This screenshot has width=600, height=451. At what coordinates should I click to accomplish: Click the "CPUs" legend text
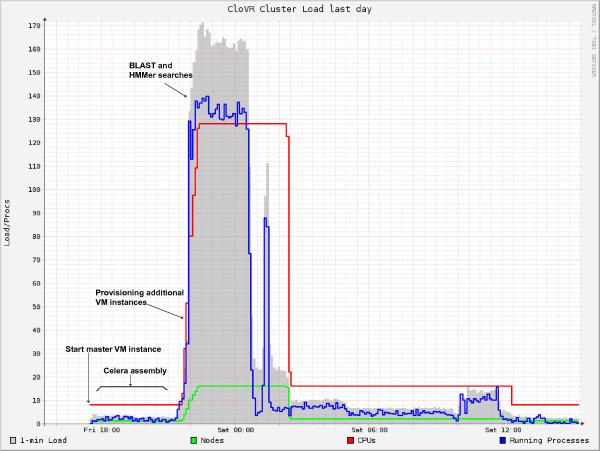pos(369,439)
